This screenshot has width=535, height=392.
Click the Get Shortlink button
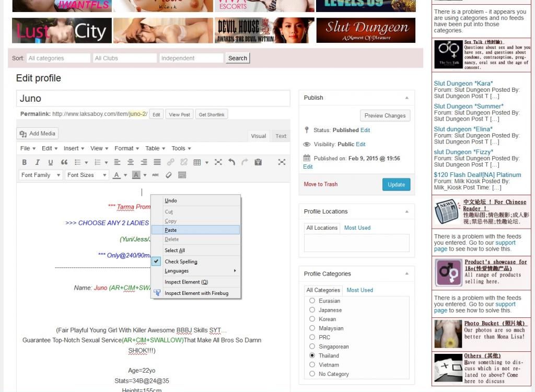[212, 114]
